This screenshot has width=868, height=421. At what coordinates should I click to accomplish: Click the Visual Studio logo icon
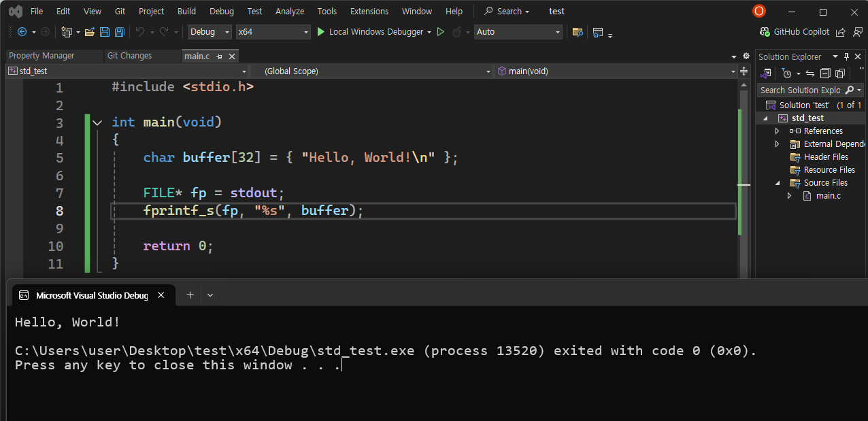pos(16,12)
